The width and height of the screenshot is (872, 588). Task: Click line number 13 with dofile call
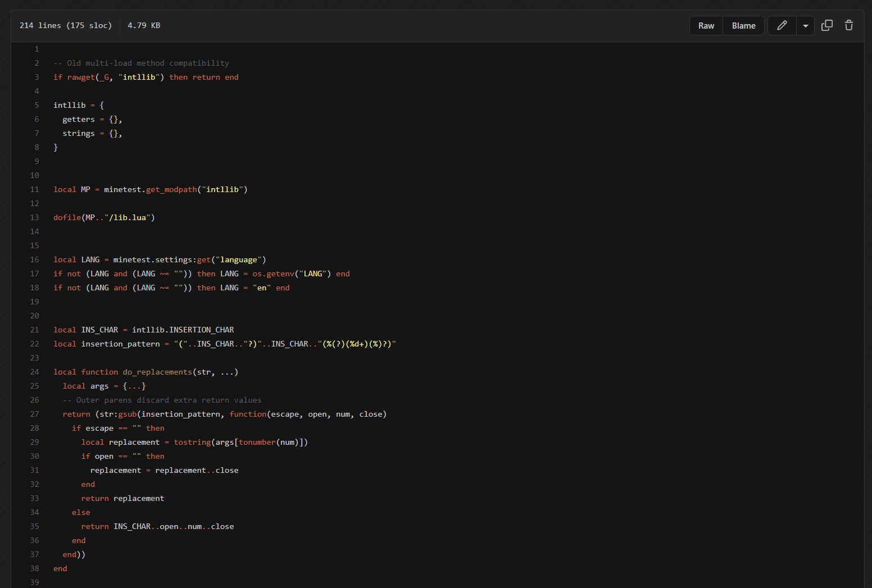pyautogui.click(x=35, y=217)
